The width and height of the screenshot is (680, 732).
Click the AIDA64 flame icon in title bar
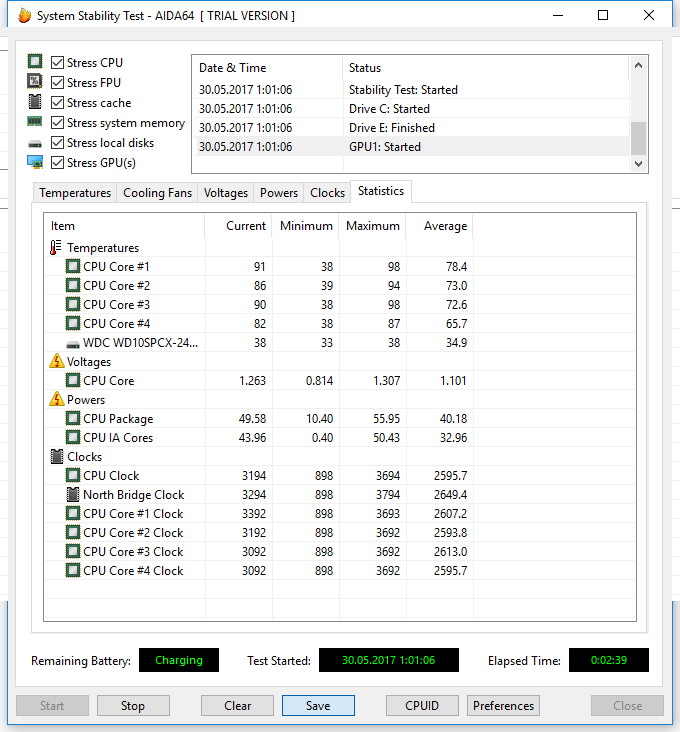pyautogui.click(x=24, y=15)
